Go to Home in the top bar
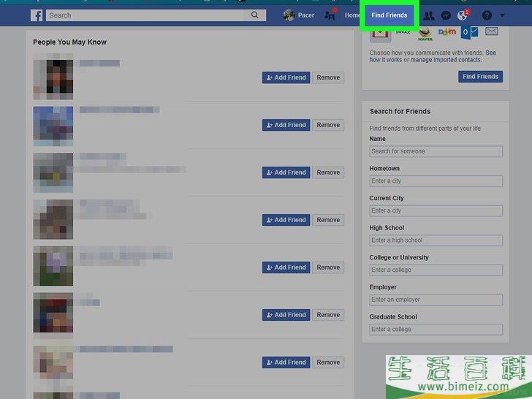Viewport: 532px width, 399px height. coord(351,15)
